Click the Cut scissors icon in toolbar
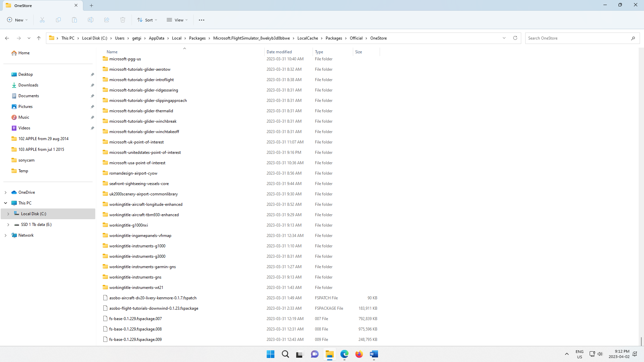 [x=42, y=20]
